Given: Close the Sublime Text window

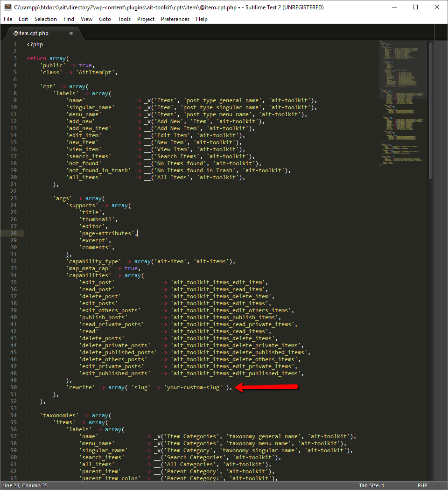Looking at the screenshot, I should pos(437,7).
